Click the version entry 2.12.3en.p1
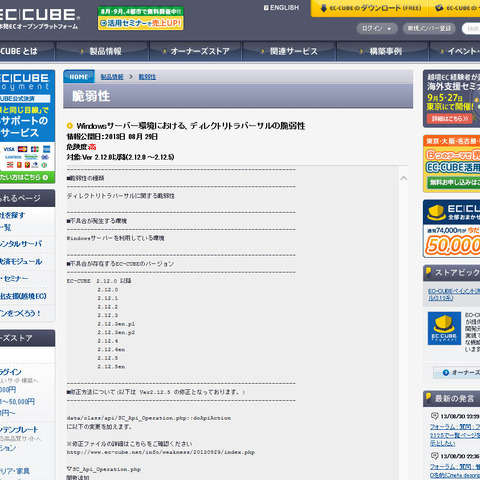Viewport: 480px width, 480px height. [116, 324]
